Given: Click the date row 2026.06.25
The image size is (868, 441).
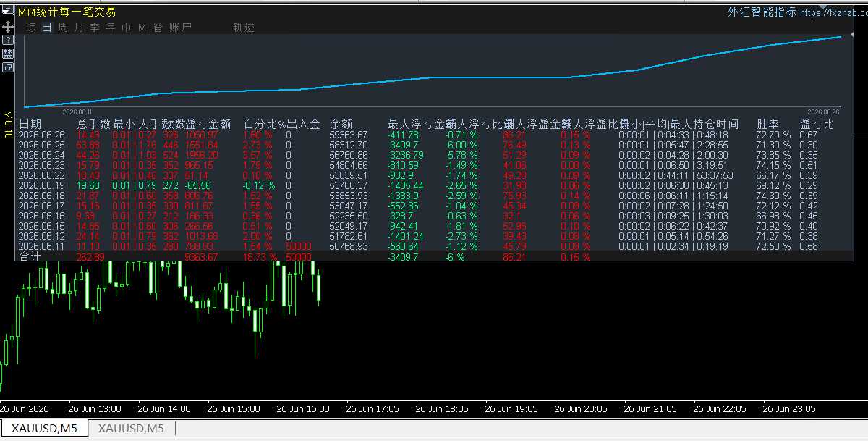Looking at the screenshot, I should pos(41,146).
